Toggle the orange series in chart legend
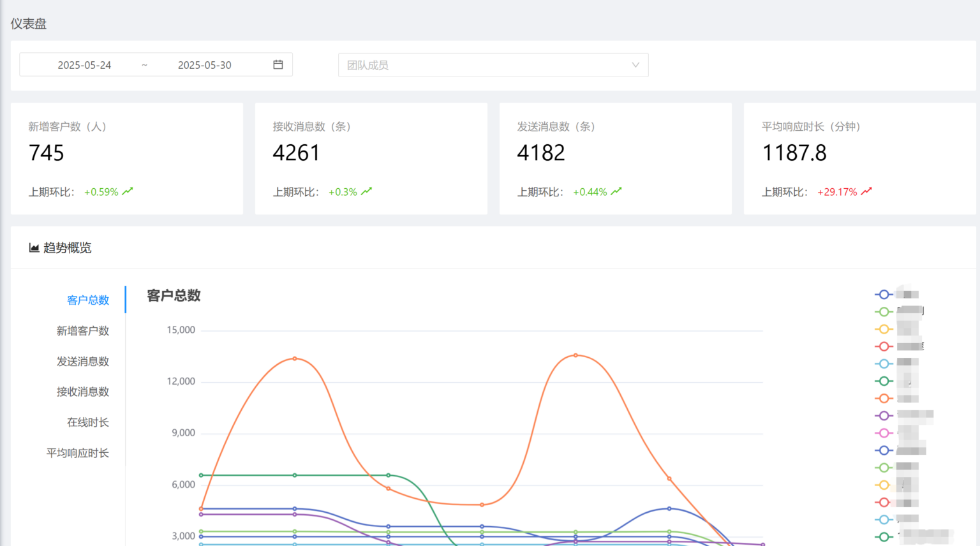Viewport: 980px width, 546px height. coord(884,399)
